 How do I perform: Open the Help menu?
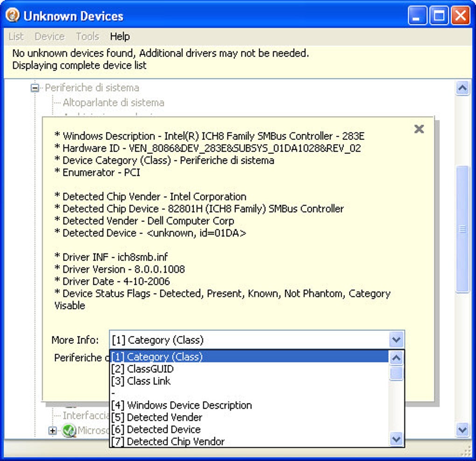(119, 36)
